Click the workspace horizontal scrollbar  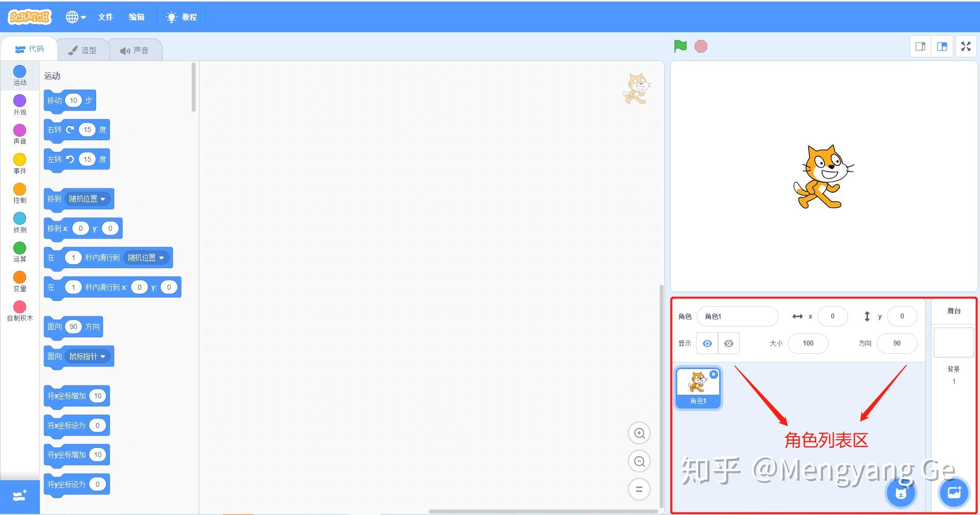click(543, 511)
